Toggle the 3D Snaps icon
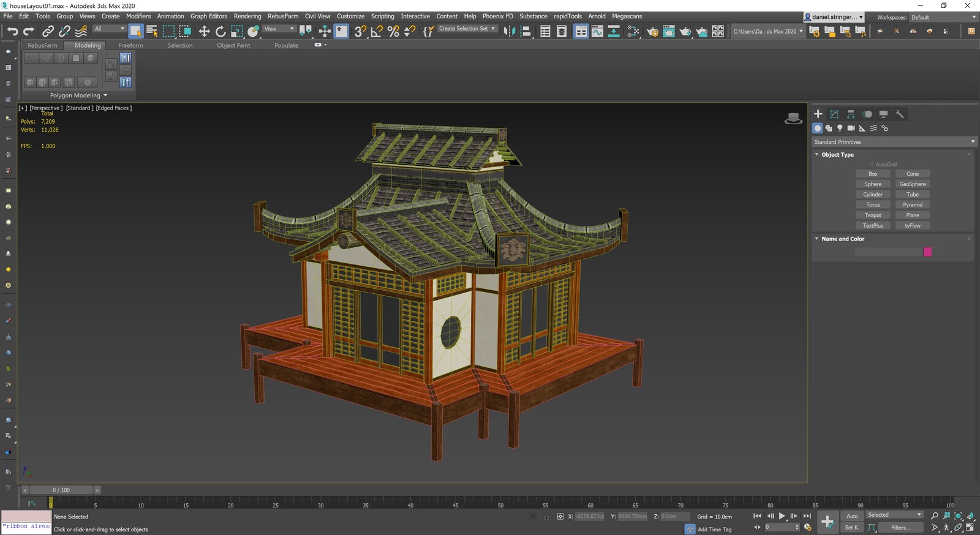Image resolution: width=980 pixels, height=535 pixels. pos(360,31)
